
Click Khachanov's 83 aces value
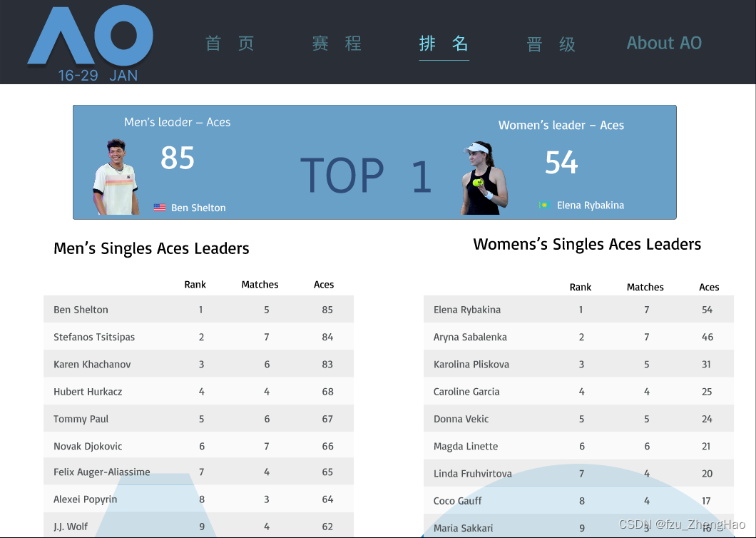327,365
